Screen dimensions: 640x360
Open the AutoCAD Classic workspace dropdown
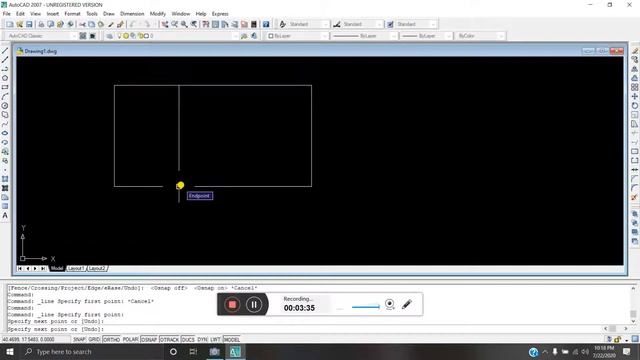click(x=41, y=36)
